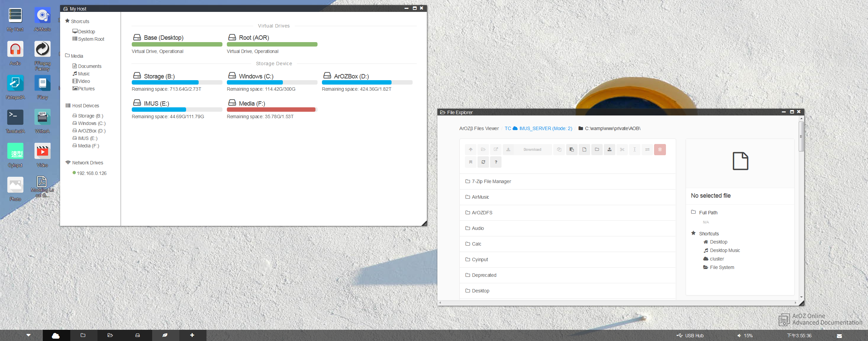Open the question mark help button
Image resolution: width=868 pixels, height=341 pixels.
tap(496, 162)
